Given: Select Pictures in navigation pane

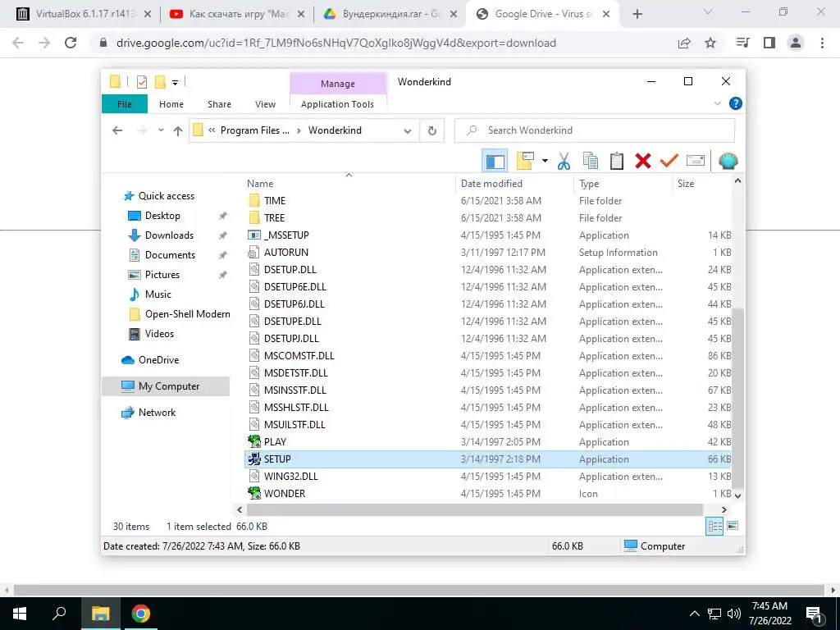Looking at the screenshot, I should (x=162, y=274).
